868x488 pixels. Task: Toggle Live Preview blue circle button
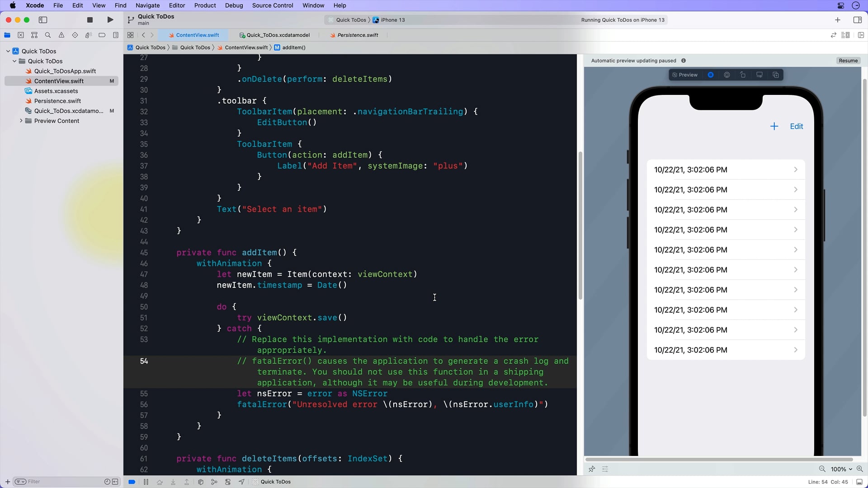(x=711, y=75)
